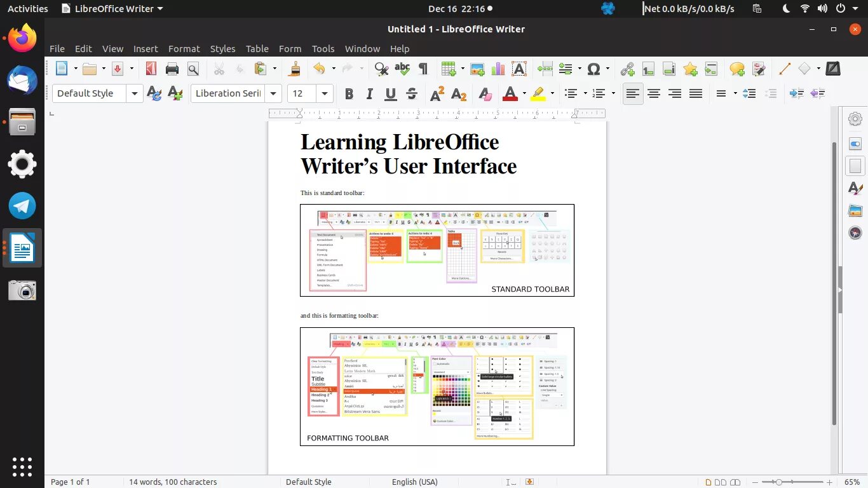Open the Format menu

(x=184, y=48)
